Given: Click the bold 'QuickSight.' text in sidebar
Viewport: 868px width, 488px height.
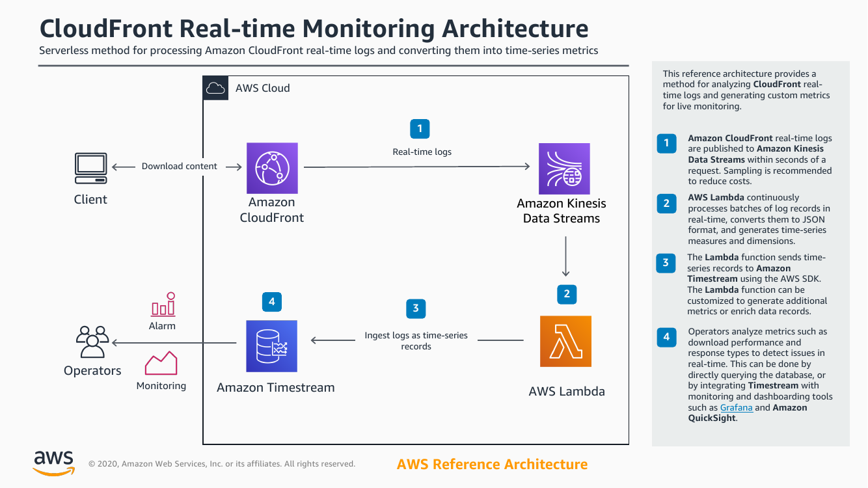Looking at the screenshot, I should point(712,418).
